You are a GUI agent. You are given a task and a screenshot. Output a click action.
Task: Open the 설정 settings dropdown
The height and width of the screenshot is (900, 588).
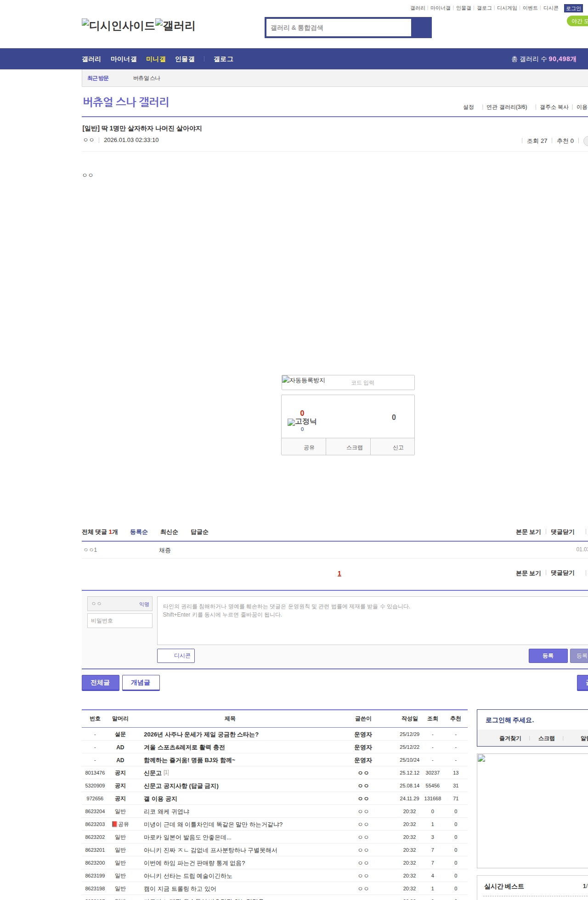pos(469,107)
